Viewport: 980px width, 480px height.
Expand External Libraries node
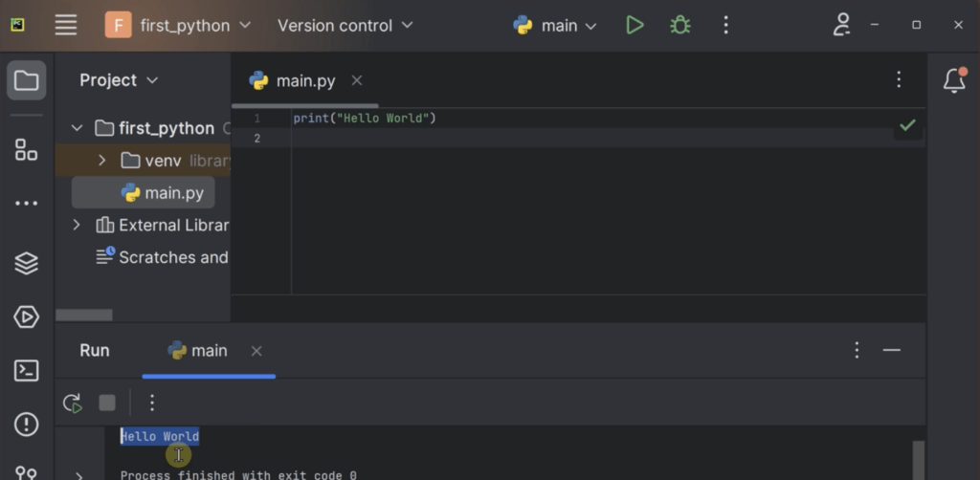(77, 226)
